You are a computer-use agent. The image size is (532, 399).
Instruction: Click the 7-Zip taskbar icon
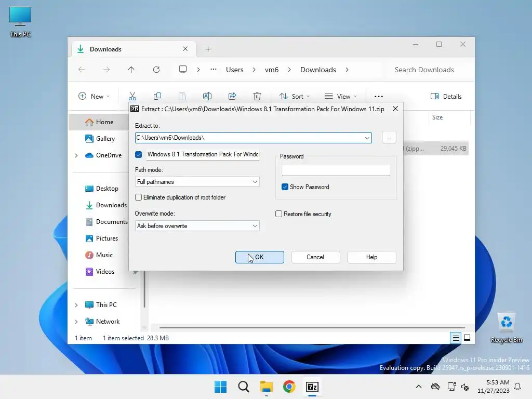point(312,387)
